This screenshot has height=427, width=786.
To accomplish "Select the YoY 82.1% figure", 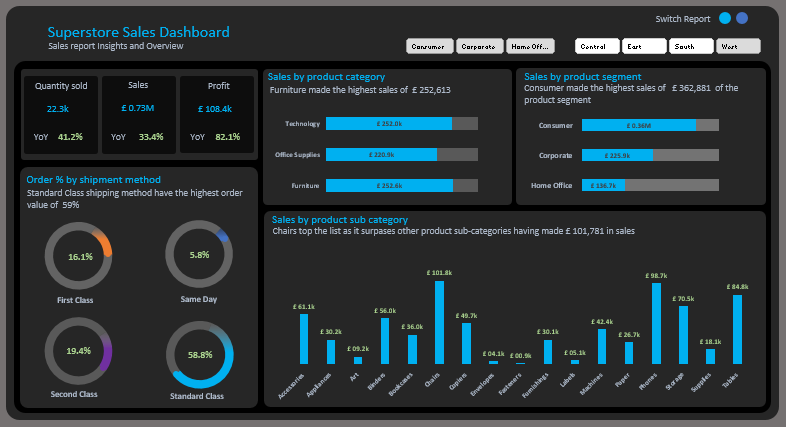I will tap(228, 137).
